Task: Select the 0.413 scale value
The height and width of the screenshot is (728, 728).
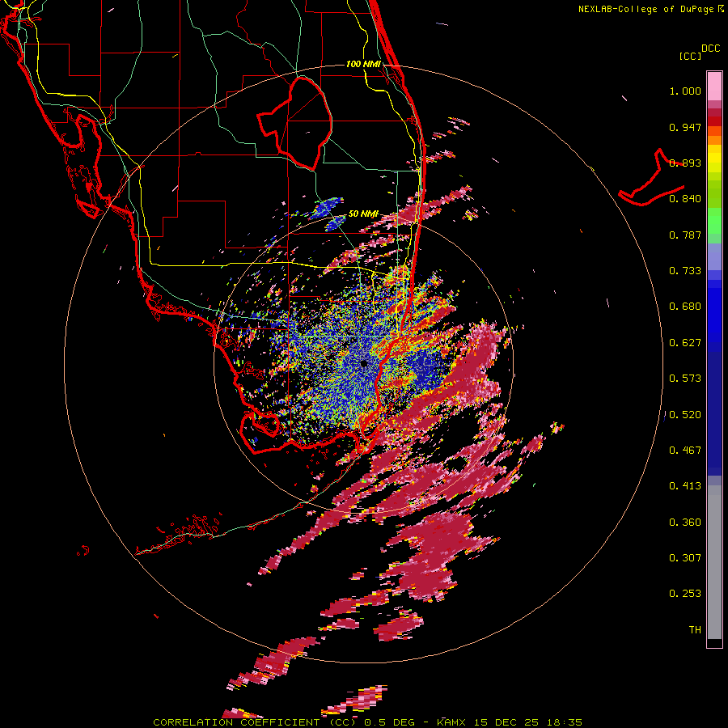Action: [x=685, y=486]
